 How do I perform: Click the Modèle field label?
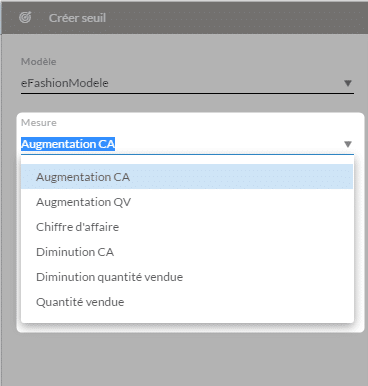coord(39,62)
